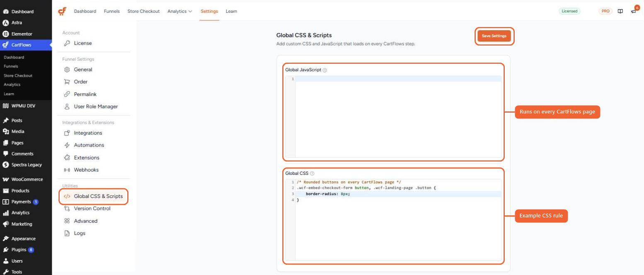The height and width of the screenshot is (275, 644).
Task: Open the Learn tab in top navigation
Action: (x=231, y=11)
